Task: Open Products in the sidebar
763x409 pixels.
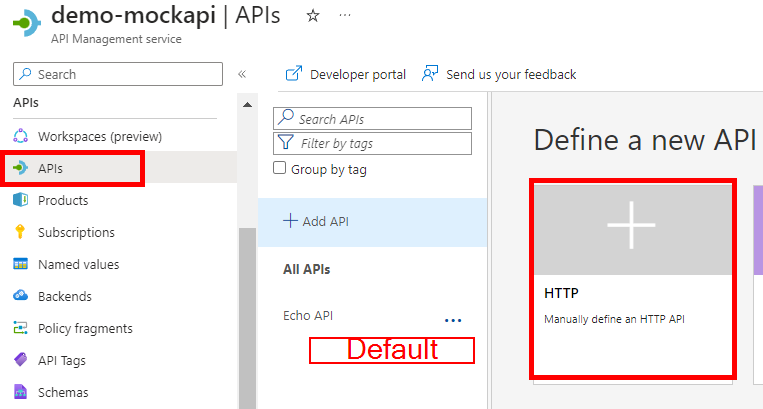Action: [63, 200]
